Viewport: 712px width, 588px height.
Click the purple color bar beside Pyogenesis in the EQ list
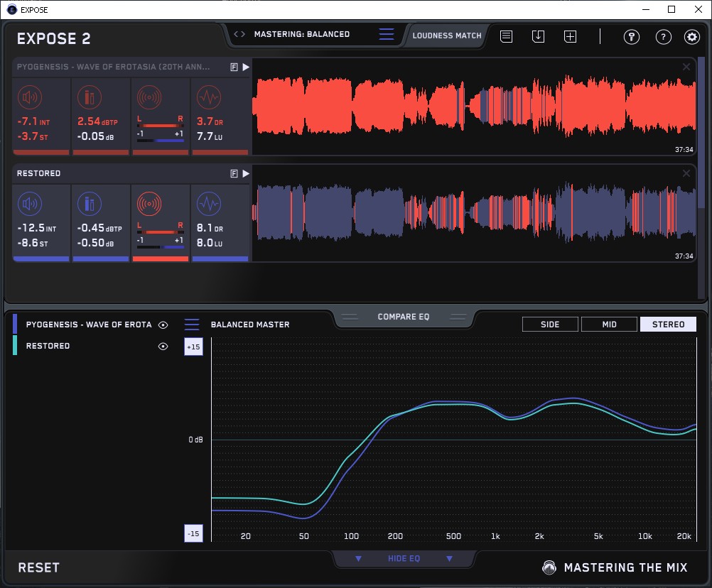(x=15, y=325)
